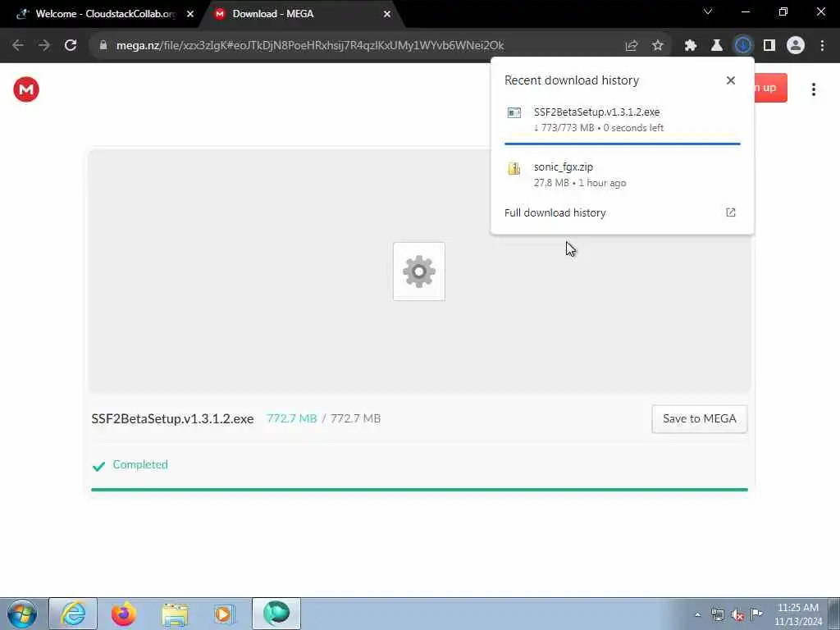Click the Completed status text
The image size is (840, 630).
coord(140,464)
